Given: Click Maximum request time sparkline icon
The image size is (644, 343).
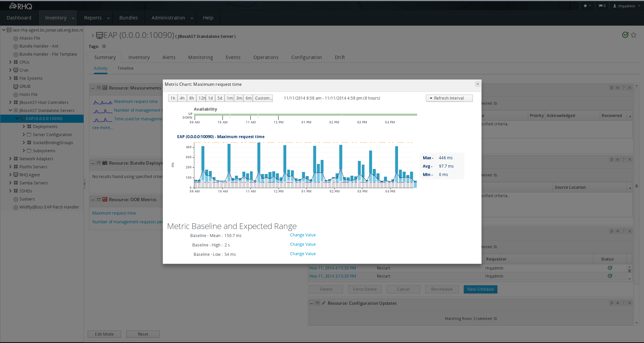Looking at the screenshot, I should [x=103, y=102].
